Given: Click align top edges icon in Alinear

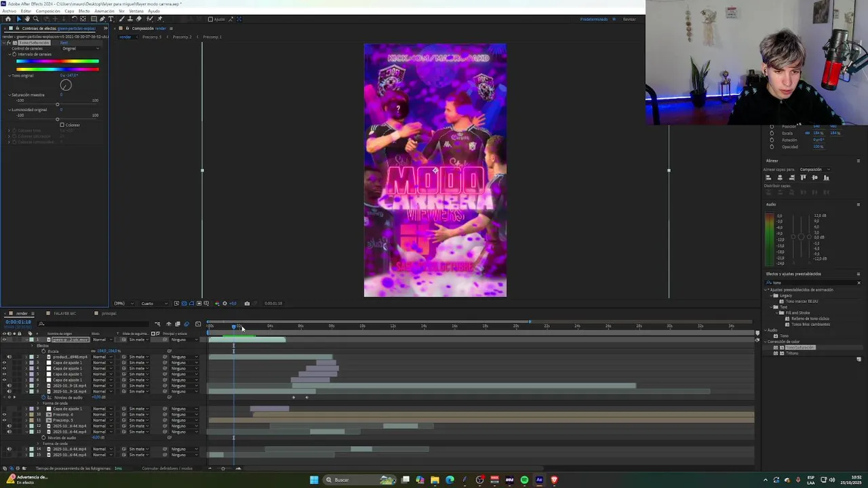Looking at the screenshot, I should pyautogui.click(x=804, y=178).
